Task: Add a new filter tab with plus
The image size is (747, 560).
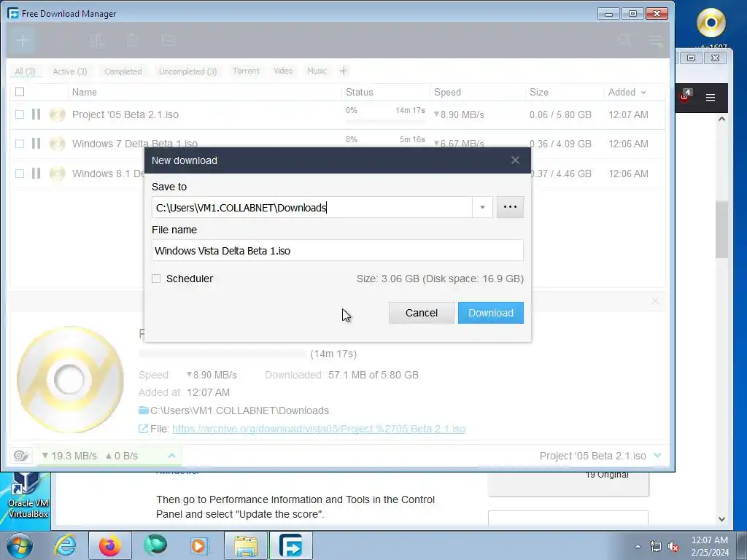Action: pyautogui.click(x=344, y=71)
